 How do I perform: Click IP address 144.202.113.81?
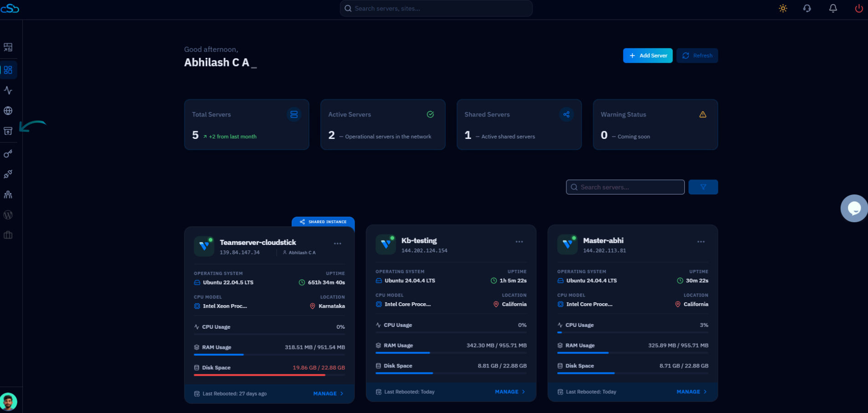pyautogui.click(x=605, y=250)
